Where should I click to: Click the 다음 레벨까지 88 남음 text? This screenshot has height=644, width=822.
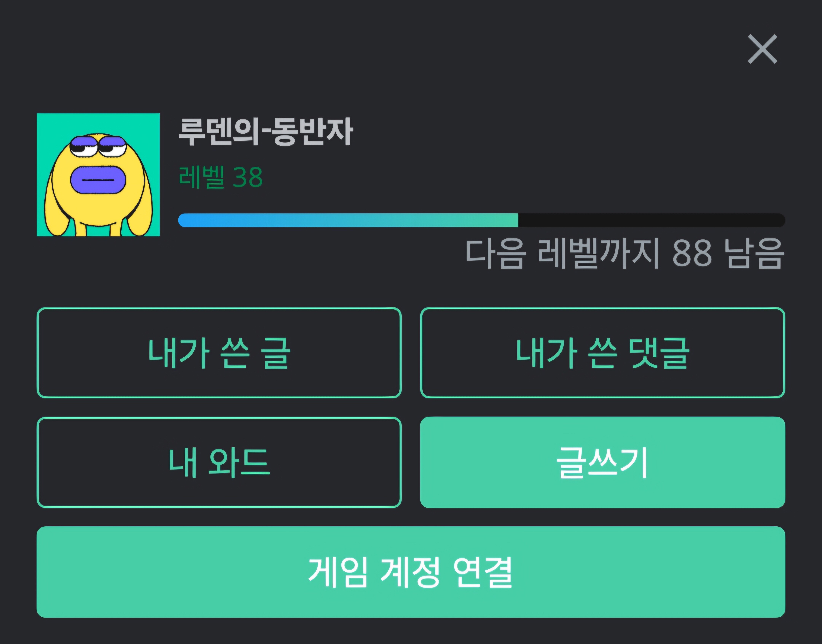point(624,253)
